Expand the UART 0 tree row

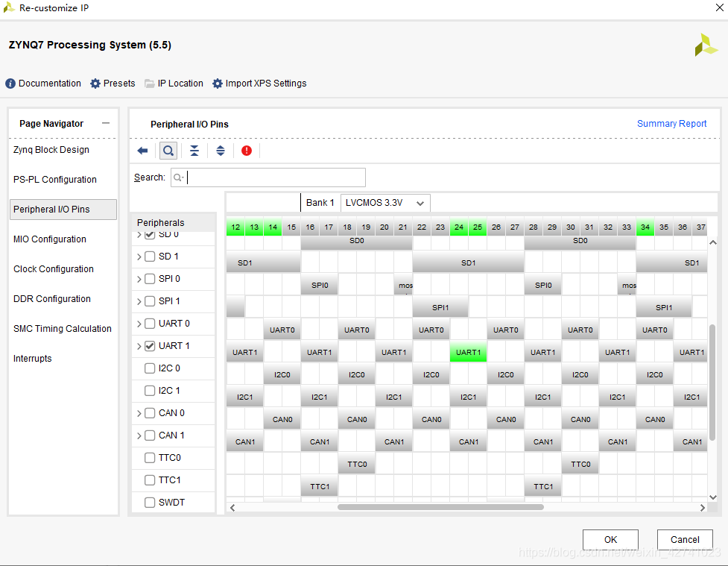(139, 324)
